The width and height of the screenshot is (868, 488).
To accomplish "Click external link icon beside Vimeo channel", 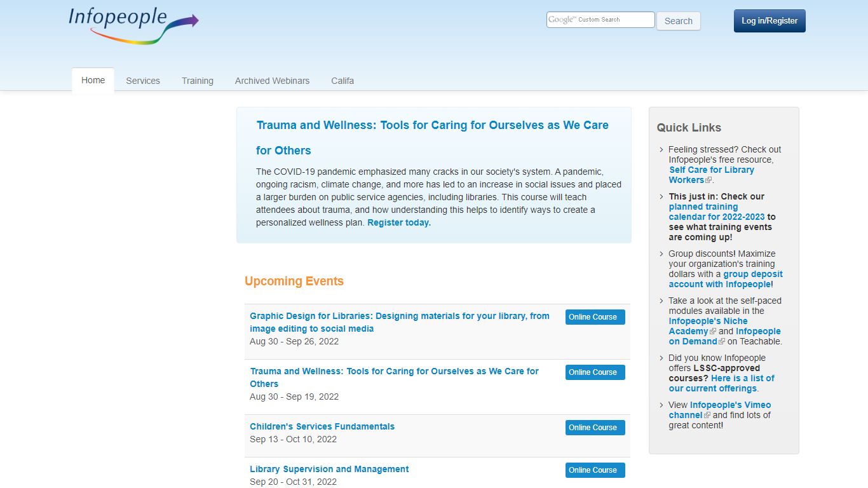I will [707, 416].
